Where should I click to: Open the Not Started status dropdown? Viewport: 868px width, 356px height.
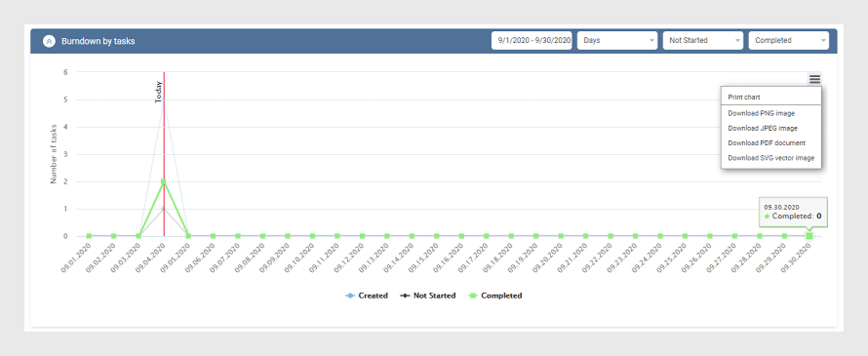703,40
